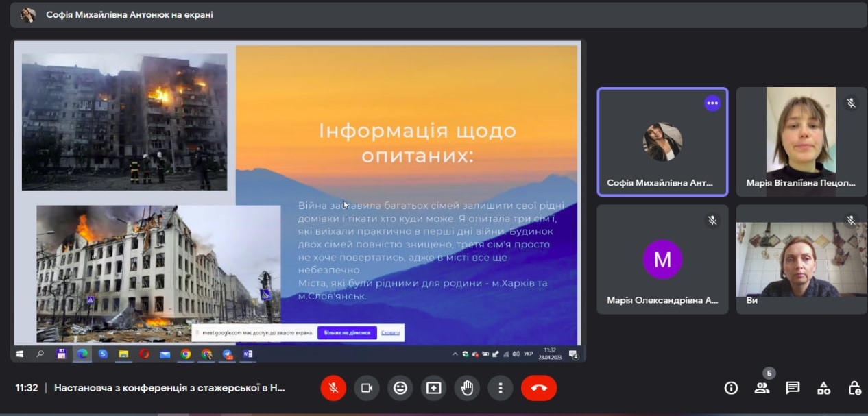Show the participants list
The image size is (868, 416).
pos(761,388)
